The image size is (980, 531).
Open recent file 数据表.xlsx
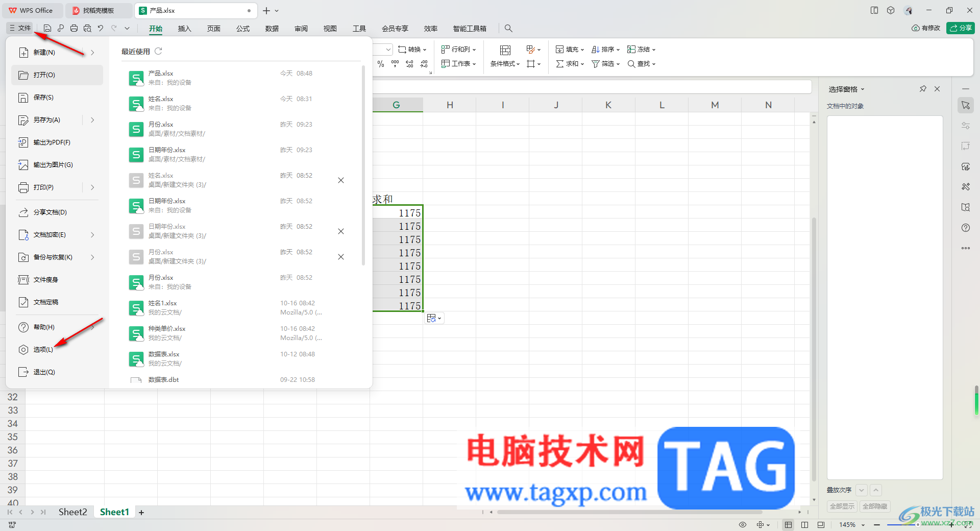240,359
